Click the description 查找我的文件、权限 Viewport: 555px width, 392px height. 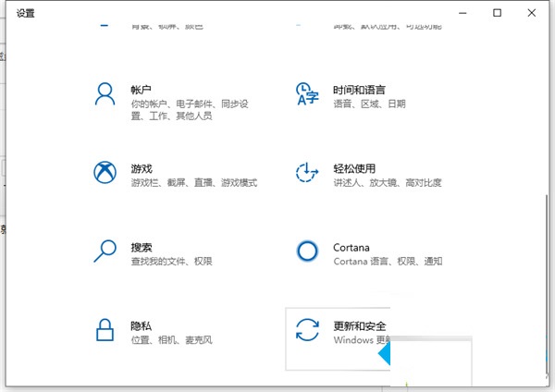coord(171,261)
